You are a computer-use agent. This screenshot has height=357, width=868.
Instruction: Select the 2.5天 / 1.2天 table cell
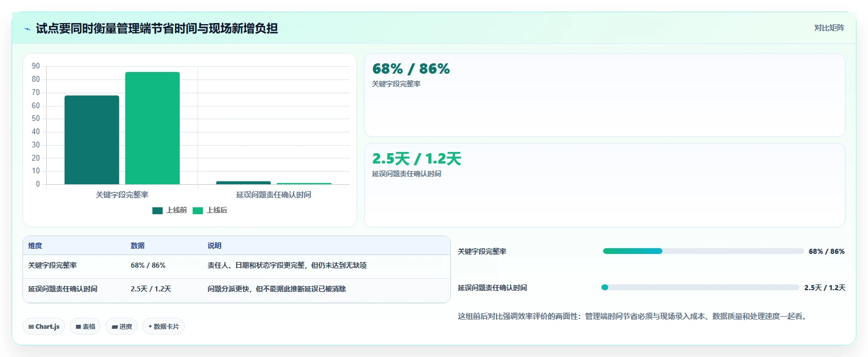pos(151,289)
